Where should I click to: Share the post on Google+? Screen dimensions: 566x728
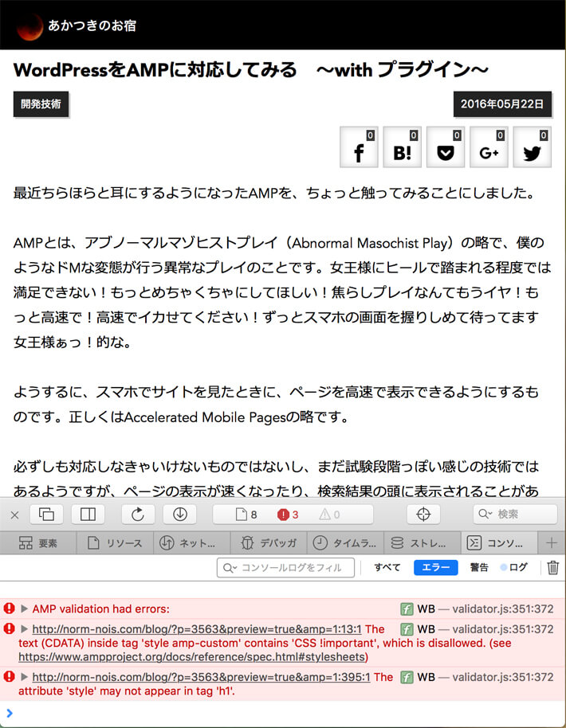coord(489,147)
